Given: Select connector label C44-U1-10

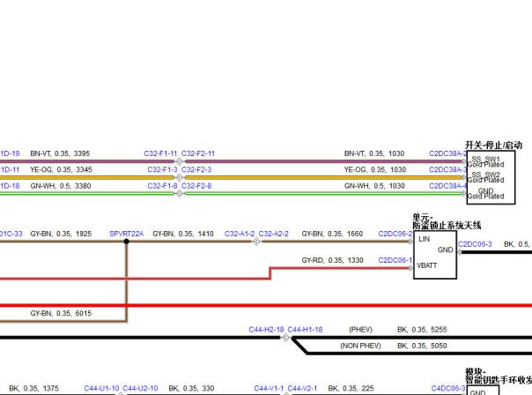Looking at the screenshot, I should [x=101, y=388].
